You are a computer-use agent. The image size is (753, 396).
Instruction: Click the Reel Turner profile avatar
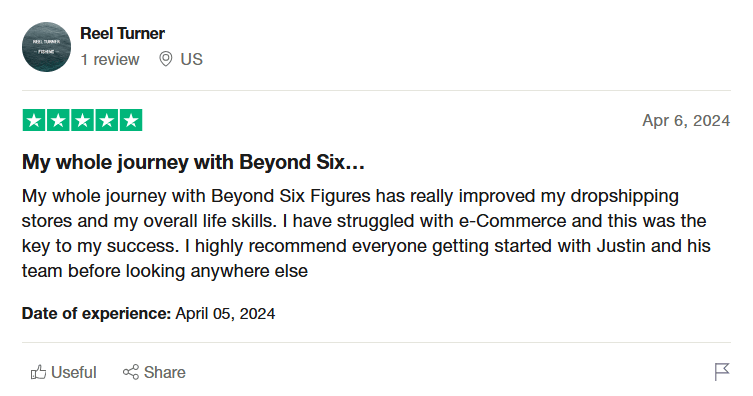tap(46, 47)
